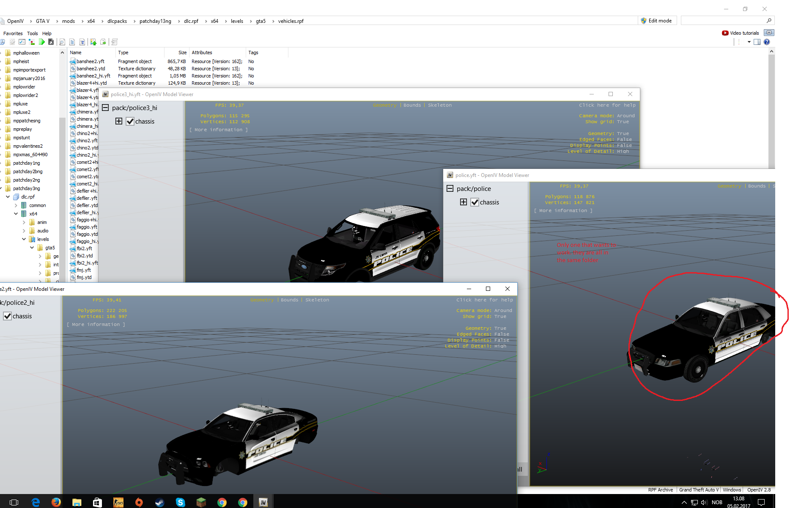This screenshot has width=812, height=508.
Task: Click the checklist window toolbar icon
Action: [x=22, y=42]
